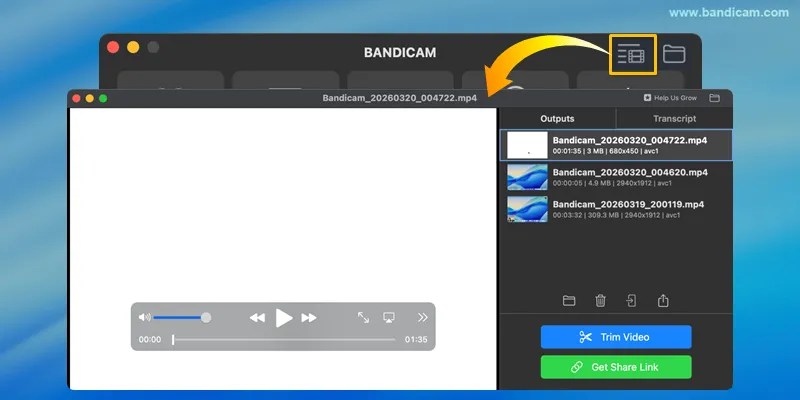Switch to the Transcript tab
This screenshot has width=800, height=400.
pyautogui.click(x=674, y=118)
